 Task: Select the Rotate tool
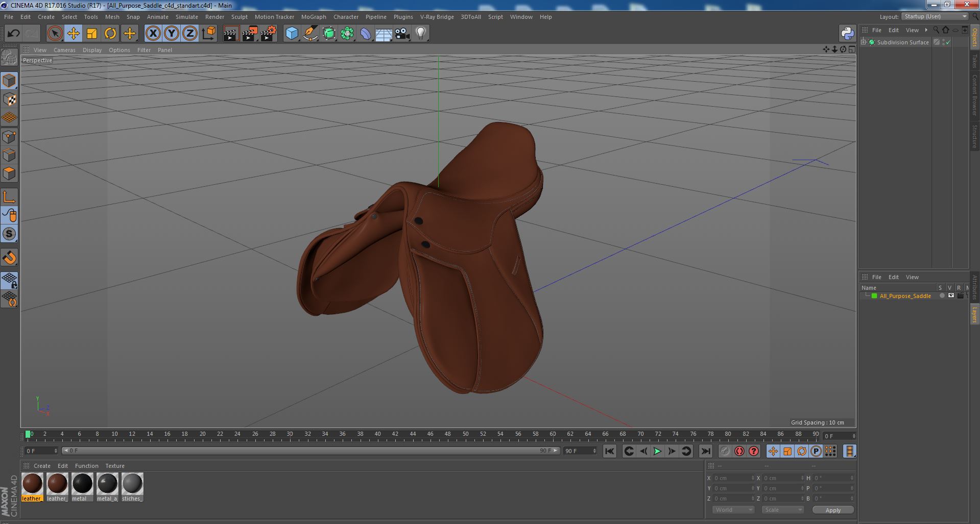[x=110, y=34]
